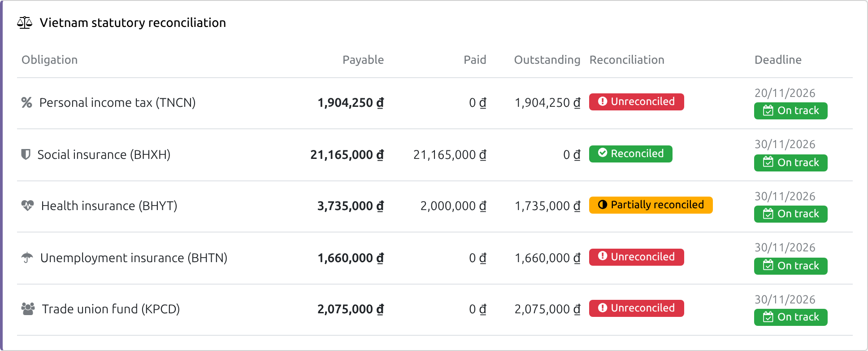The height and width of the screenshot is (351, 868).
Task: Click the Unreconciled badge for Unemployment insurance
Action: [637, 257]
